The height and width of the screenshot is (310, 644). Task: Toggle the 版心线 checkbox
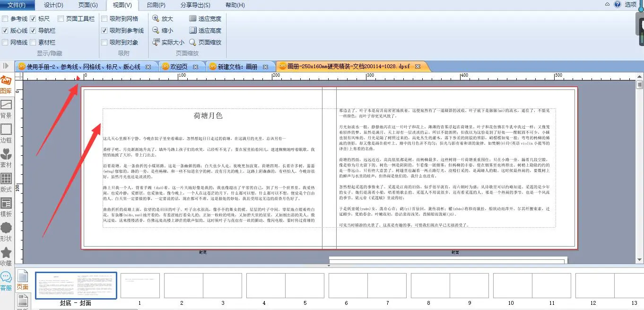click(5, 31)
